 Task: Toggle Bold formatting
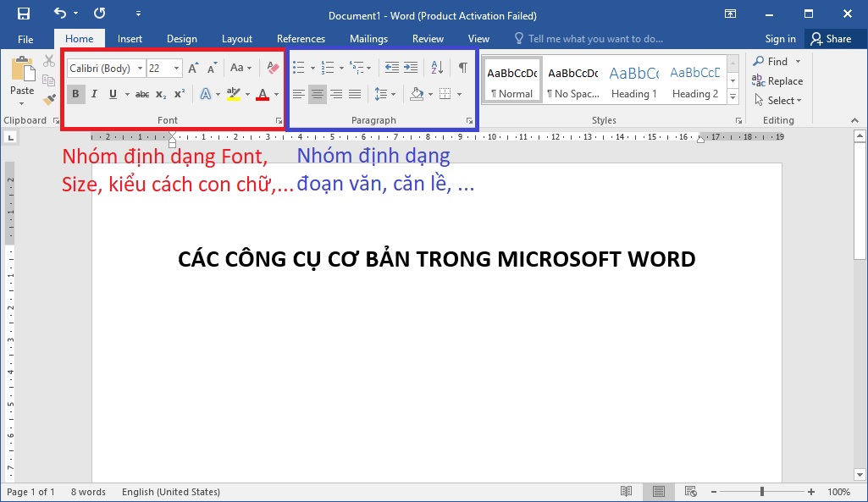click(75, 94)
